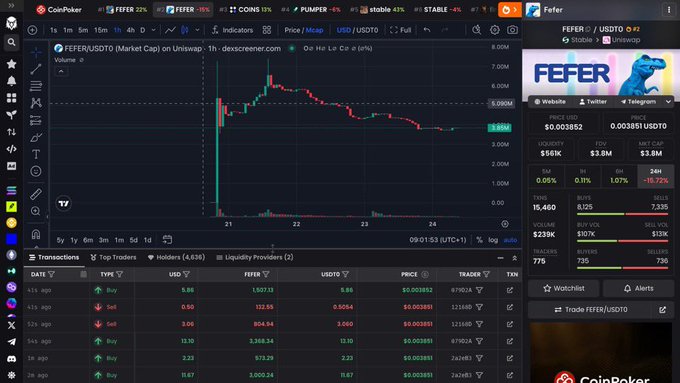The width and height of the screenshot is (680, 383).
Task: Enter fullscreen with Full button
Action: tap(400, 30)
